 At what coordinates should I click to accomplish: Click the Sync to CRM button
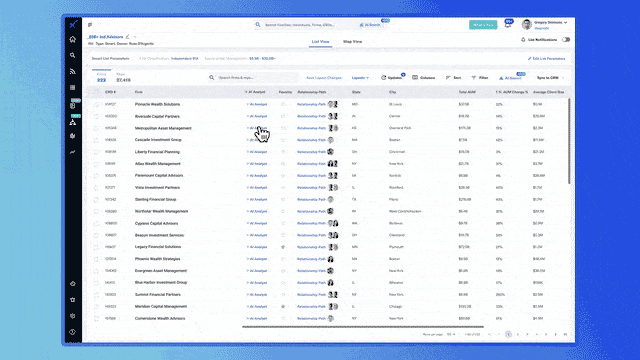pos(548,78)
